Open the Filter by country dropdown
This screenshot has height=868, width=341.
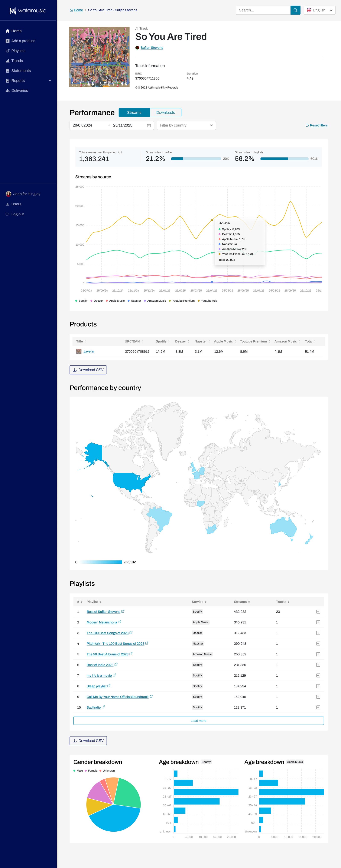point(186,125)
